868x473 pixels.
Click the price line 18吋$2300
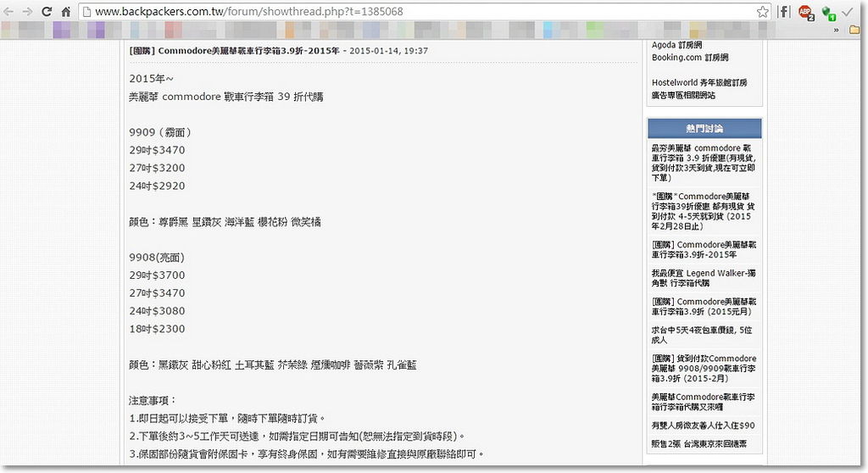[157, 328]
